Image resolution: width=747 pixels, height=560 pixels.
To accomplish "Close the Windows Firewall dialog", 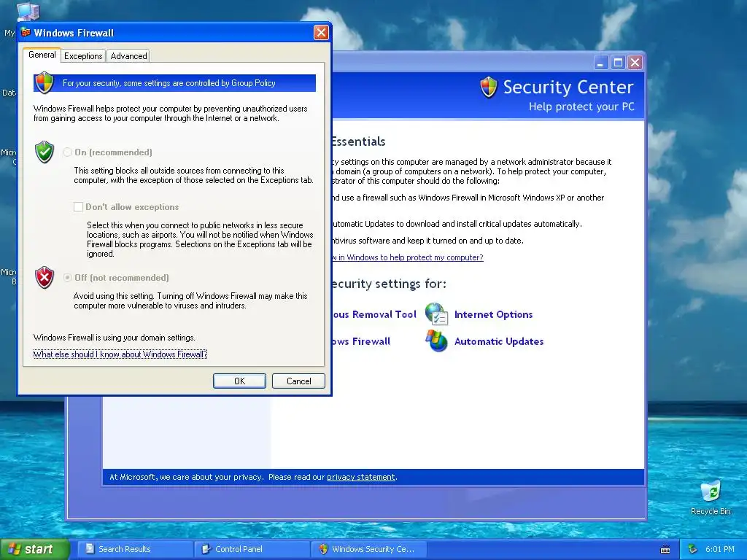I will point(321,32).
